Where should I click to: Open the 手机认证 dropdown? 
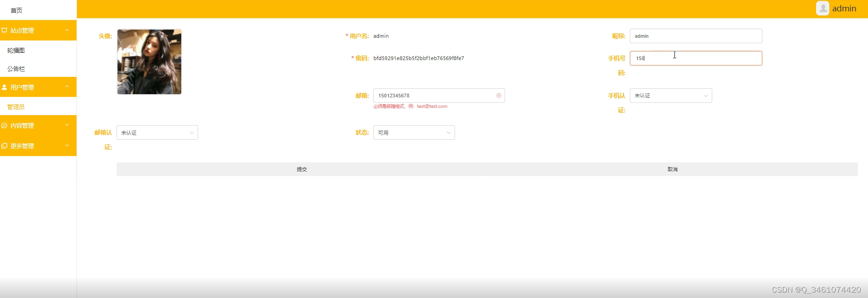671,96
